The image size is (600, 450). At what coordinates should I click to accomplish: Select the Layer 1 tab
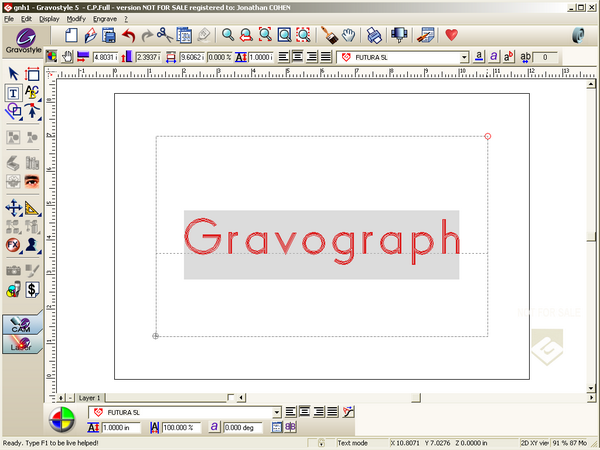pos(90,398)
